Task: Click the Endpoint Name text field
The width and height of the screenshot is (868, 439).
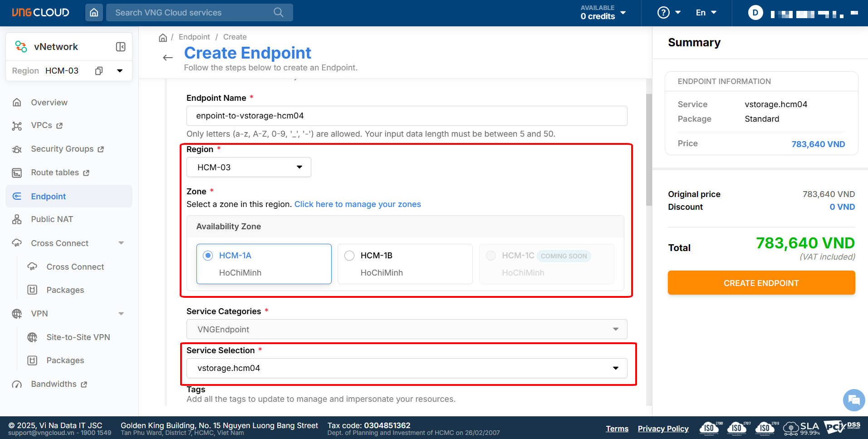Action: tap(407, 116)
